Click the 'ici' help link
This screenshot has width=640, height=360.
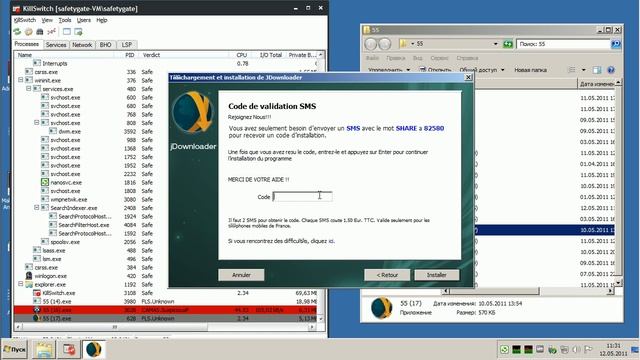click(331, 241)
